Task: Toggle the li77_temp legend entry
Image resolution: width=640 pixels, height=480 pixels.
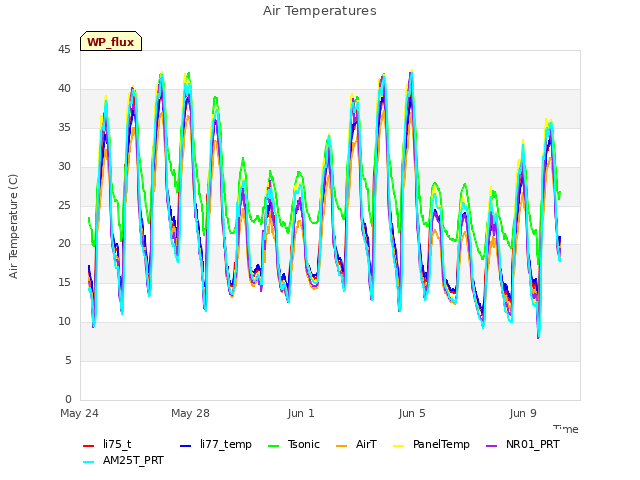Action: pyautogui.click(x=216, y=444)
